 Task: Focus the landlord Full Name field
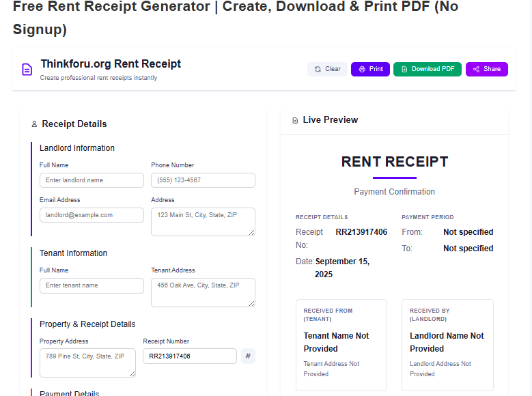(92, 180)
